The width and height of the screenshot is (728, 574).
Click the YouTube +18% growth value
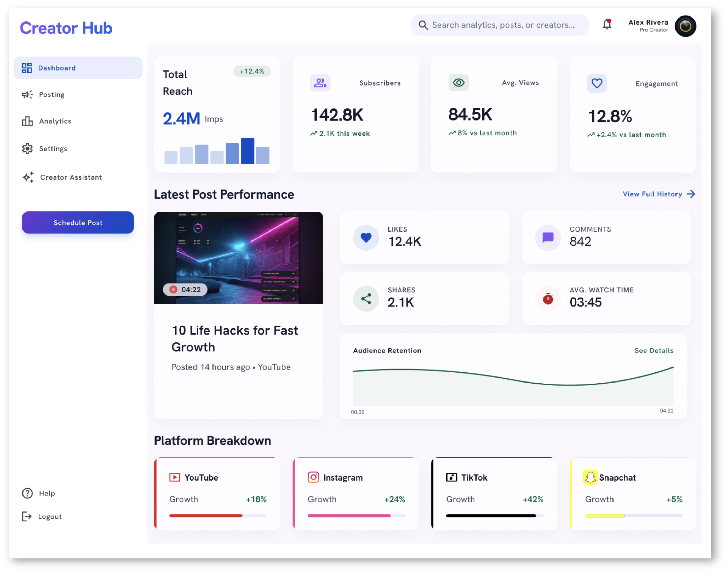point(256,499)
